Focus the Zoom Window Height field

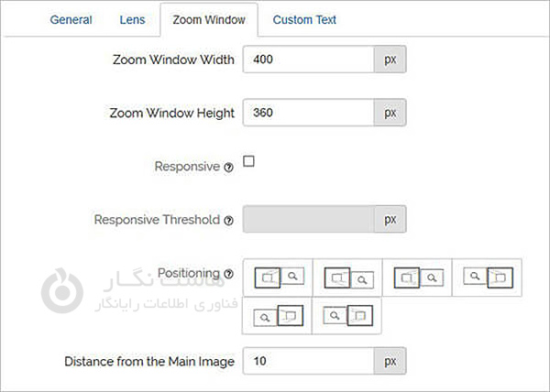(309, 114)
